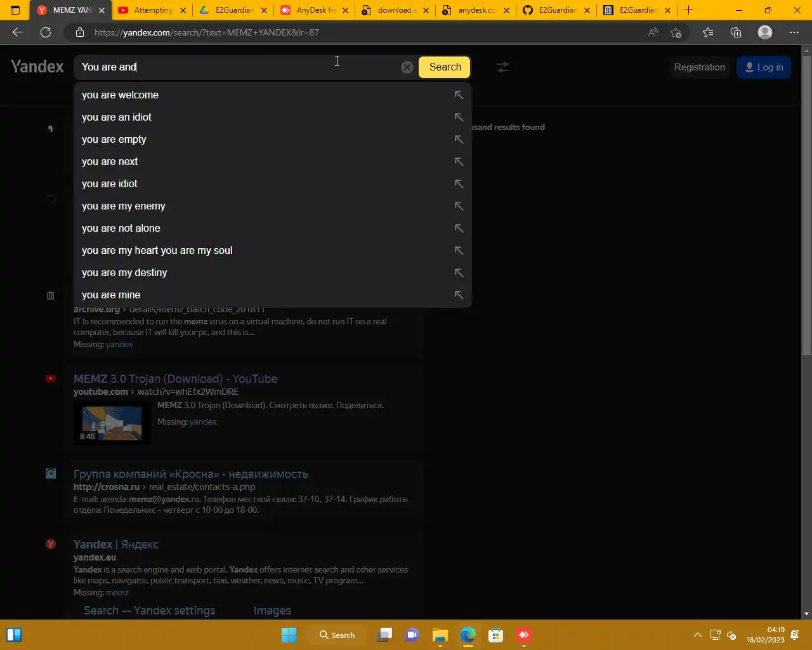This screenshot has height=650, width=812.
Task: Clear the Yandex search box text
Action: [x=407, y=67]
